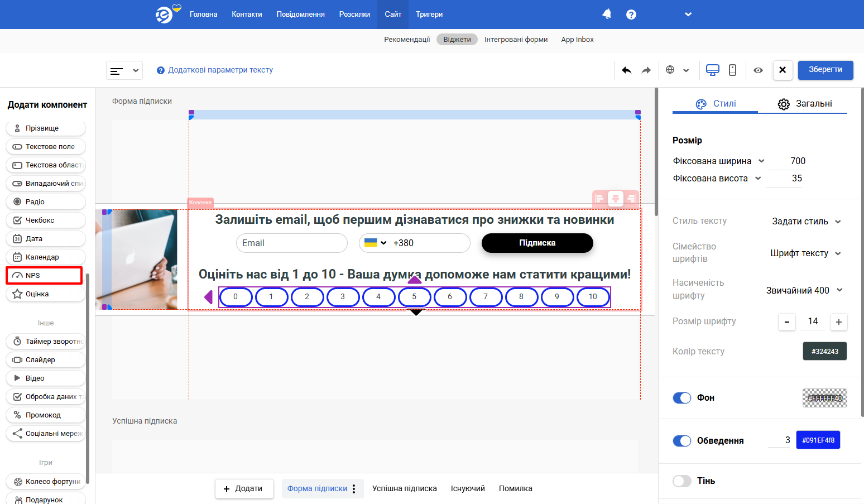Toggle the Фон background switch
This screenshot has width=864, height=504.
coord(682,398)
